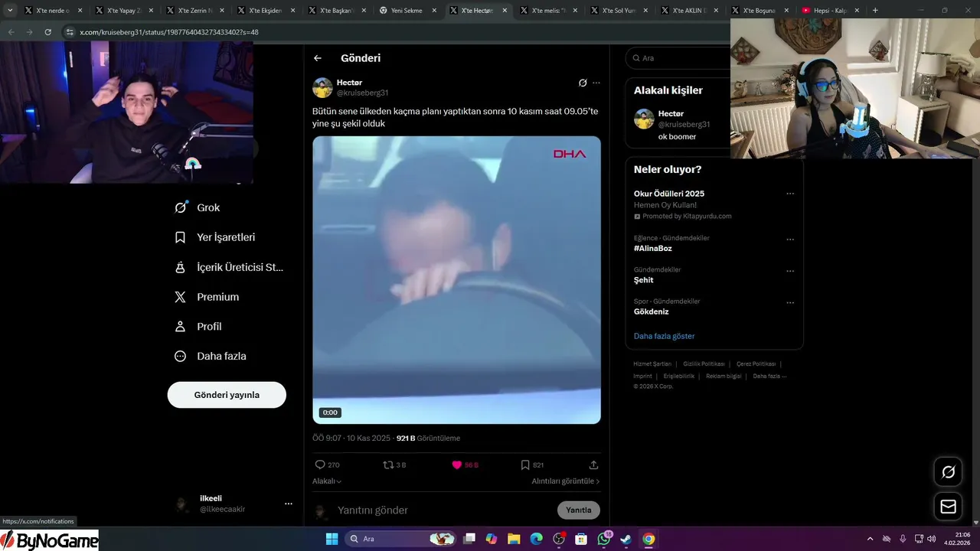Share the post with the upload icon

pos(593,465)
